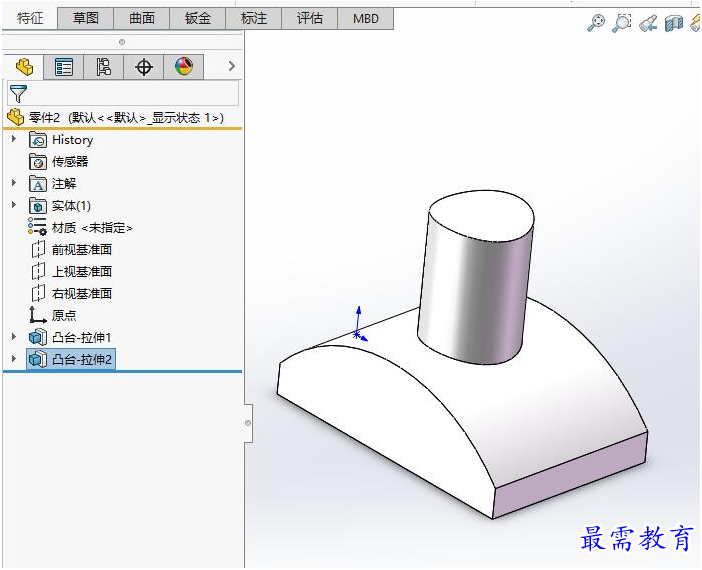Image resolution: width=702 pixels, height=570 pixels.
Task: Select the 原点 label
Action: point(64,315)
